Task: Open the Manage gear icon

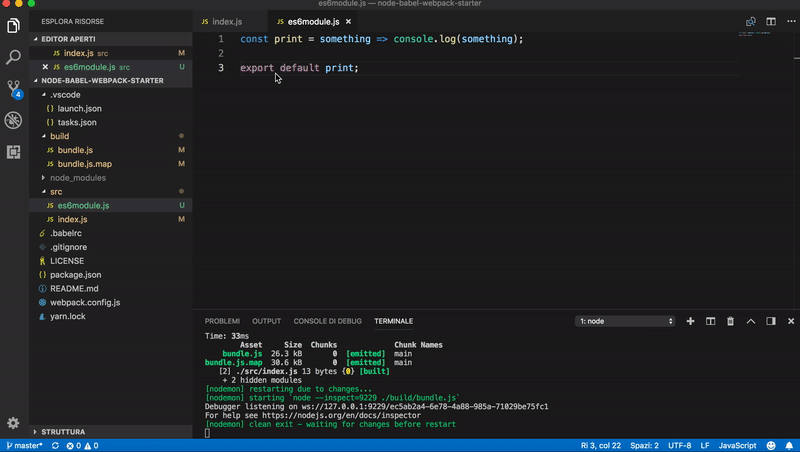Action: coord(14,423)
